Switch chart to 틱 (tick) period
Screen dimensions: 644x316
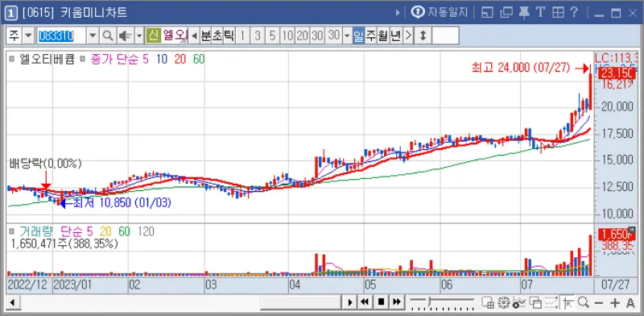point(229,35)
